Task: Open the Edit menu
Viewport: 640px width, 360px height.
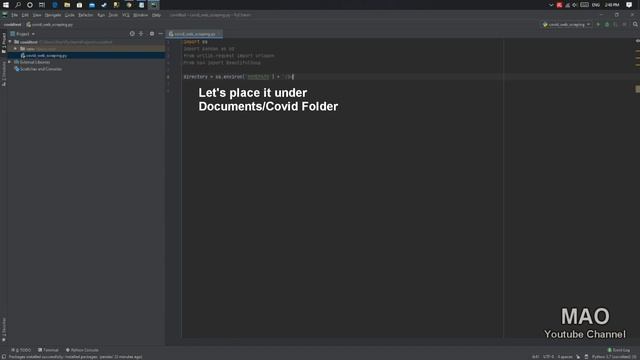Action: (x=25, y=15)
